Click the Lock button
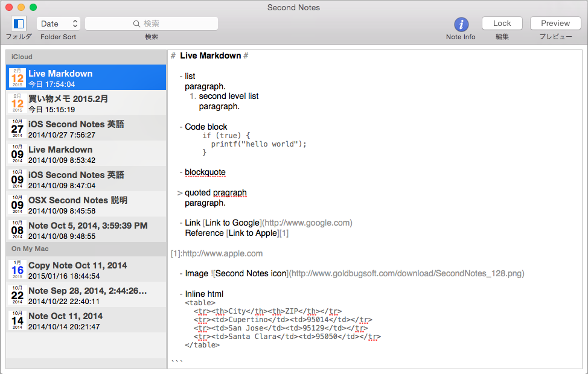 coord(502,24)
